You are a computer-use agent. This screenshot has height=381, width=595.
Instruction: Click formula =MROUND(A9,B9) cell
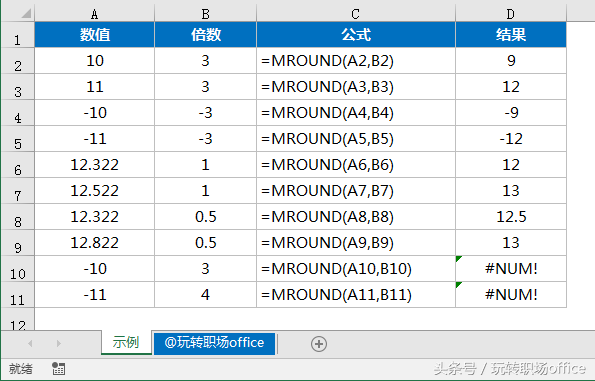356,242
